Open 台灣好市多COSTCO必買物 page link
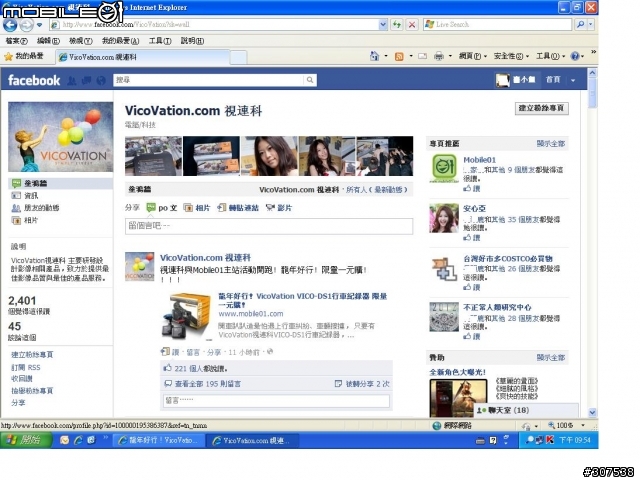Viewport: 640px width, 480px height. (x=508, y=259)
